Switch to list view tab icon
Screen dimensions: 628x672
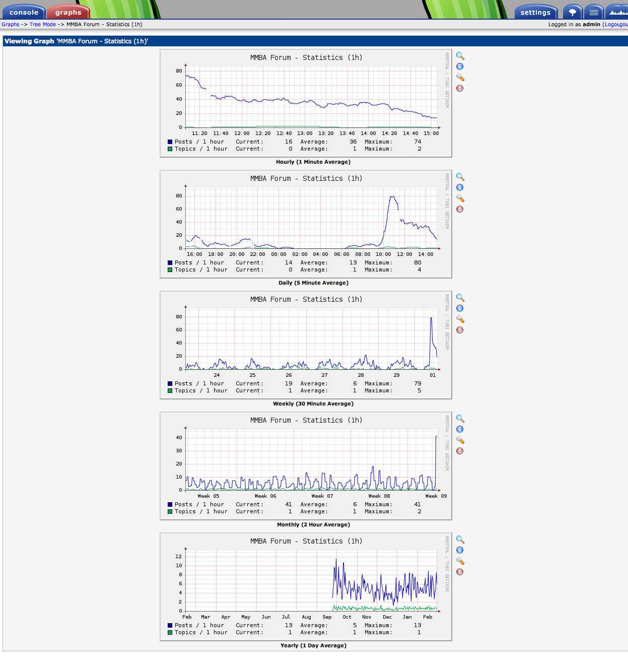594,12
